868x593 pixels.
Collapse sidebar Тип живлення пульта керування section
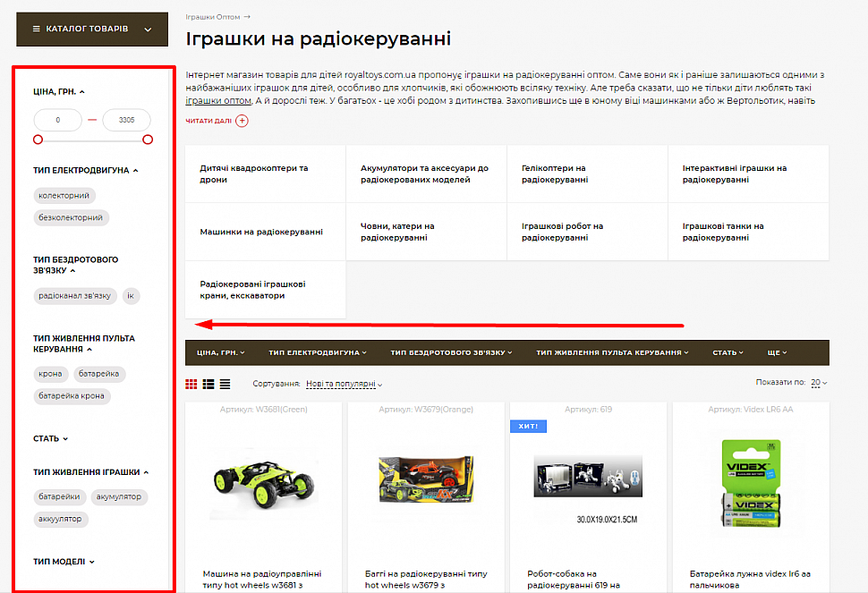coord(83,343)
